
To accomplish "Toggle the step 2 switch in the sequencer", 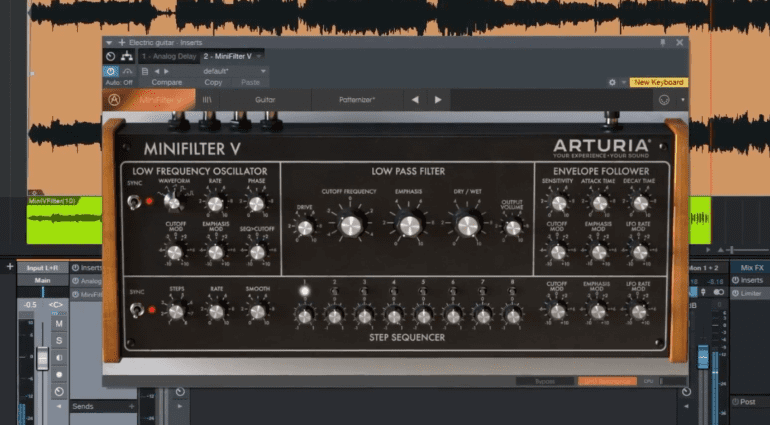I will (x=334, y=292).
